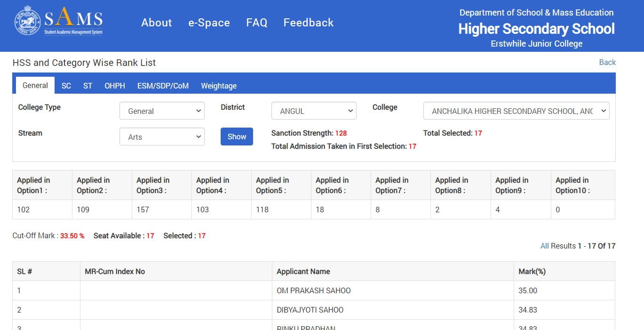Viewport: 644px width, 330px height.
Task: Select the OM PRAKASH SAHOO row
Action: [313, 290]
